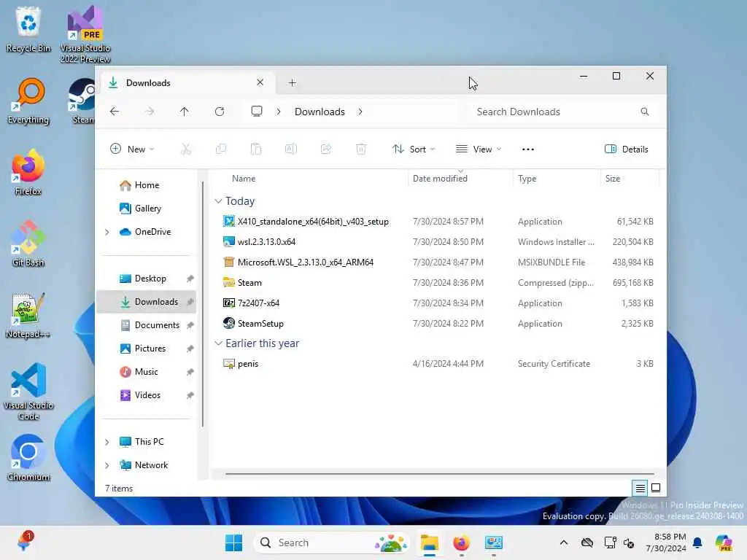The width and height of the screenshot is (747, 560).
Task: Click the PC icon in address bar
Action: 257,112
